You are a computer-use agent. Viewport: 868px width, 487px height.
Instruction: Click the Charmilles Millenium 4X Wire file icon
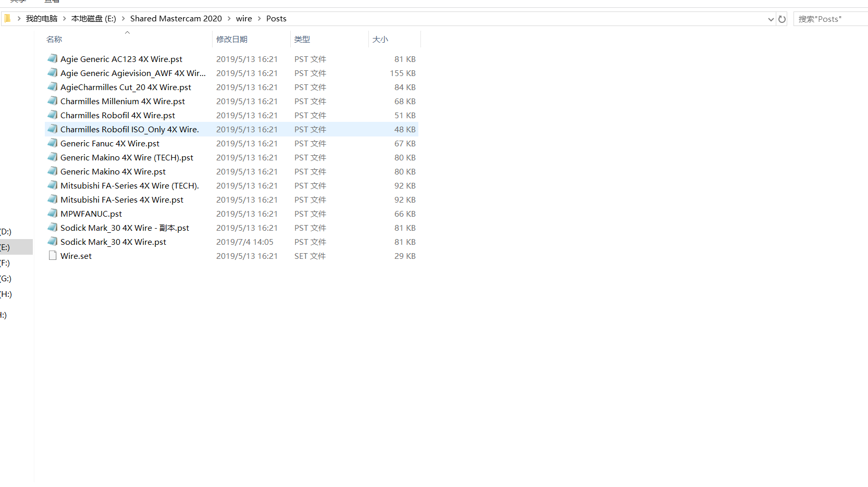[52, 101]
